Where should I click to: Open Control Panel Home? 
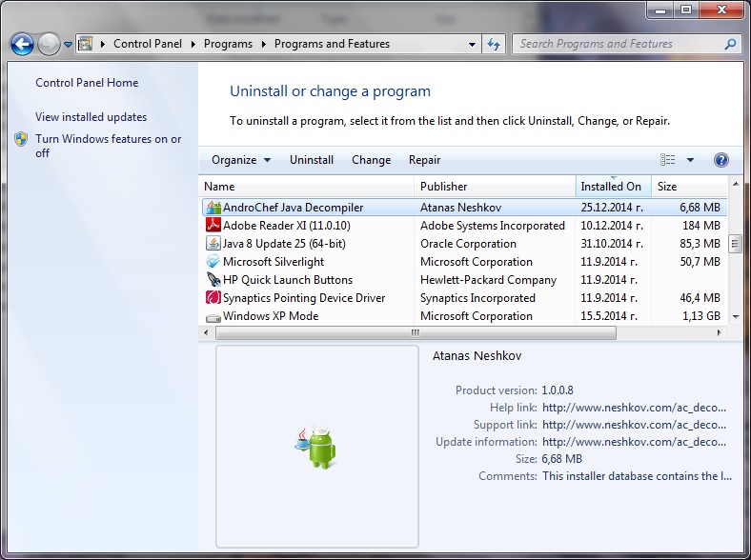pos(87,83)
